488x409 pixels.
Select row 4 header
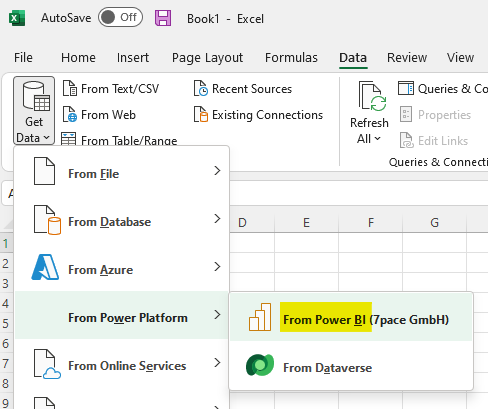click(x=6, y=304)
